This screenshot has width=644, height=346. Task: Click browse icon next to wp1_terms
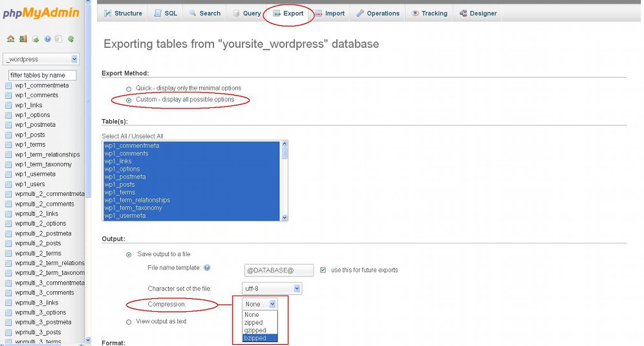(8, 145)
